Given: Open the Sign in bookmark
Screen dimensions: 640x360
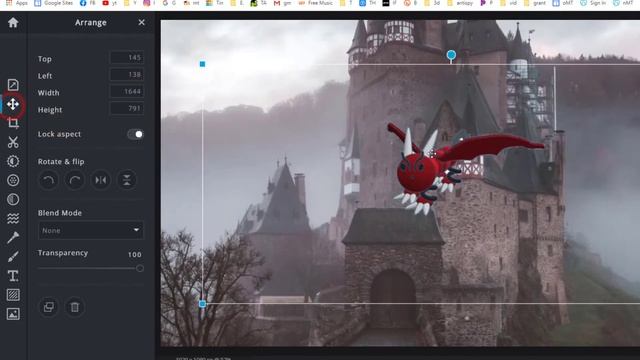Looking at the screenshot, I should tap(593, 3).
